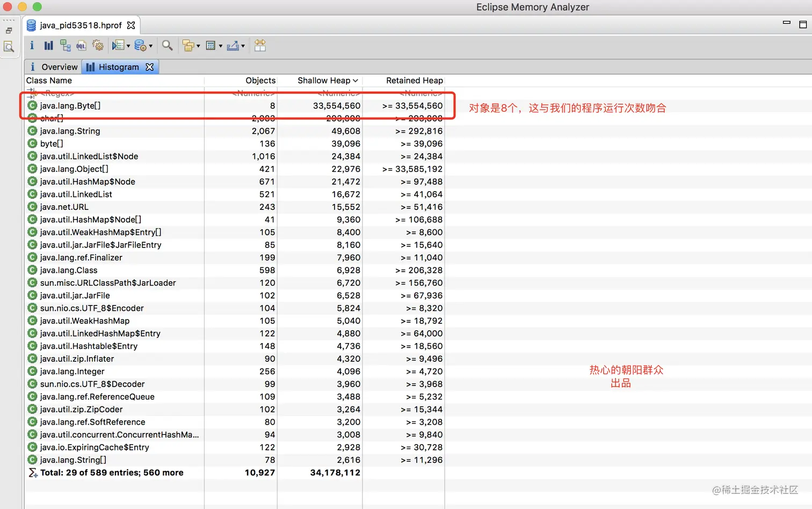Click the Export icon in toolbar
812x509 pixels.
[x=233, y=46]
